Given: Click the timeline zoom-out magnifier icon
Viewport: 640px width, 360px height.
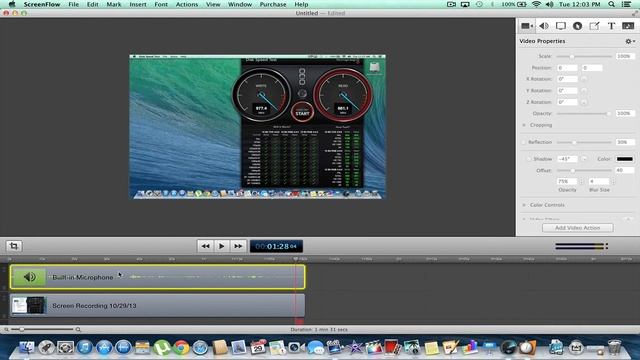Looking at the screenshot, I should (7, 329).
